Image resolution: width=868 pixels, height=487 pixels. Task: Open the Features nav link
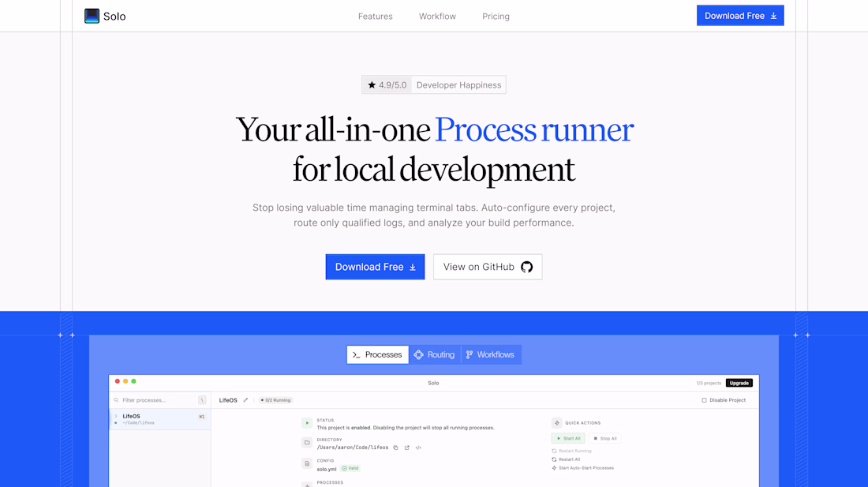click(376, 17)
